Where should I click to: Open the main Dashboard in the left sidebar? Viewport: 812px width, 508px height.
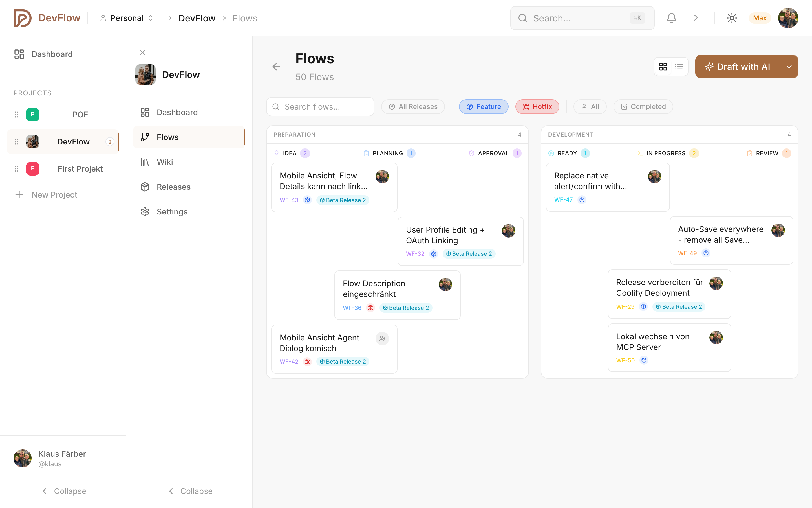point(63,54)
